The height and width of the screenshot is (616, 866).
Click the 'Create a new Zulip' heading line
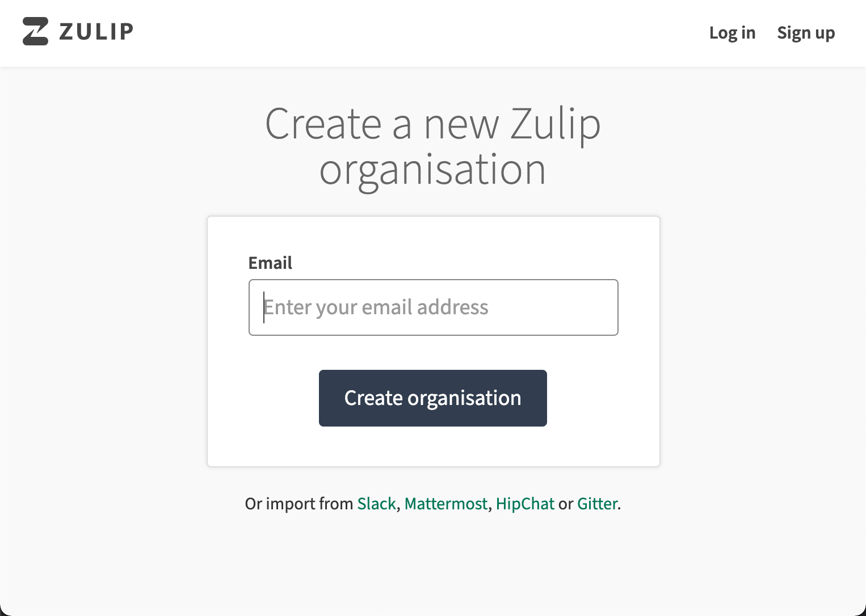[432, 124]
